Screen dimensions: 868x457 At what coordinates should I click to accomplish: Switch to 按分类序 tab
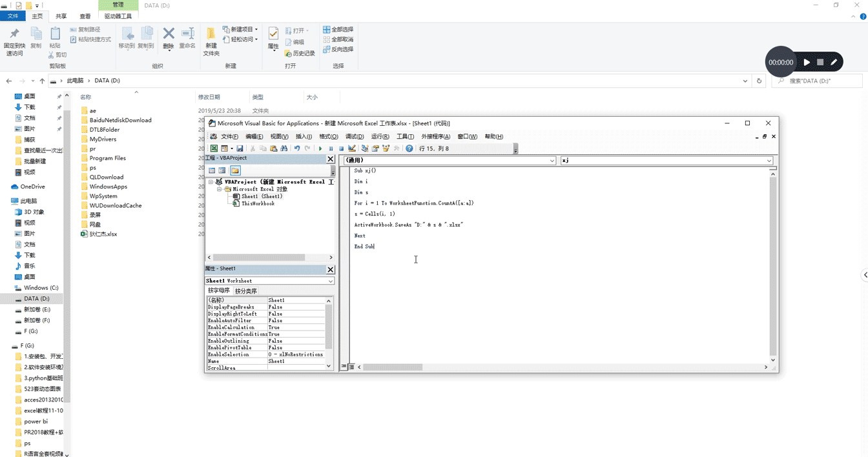click(245, 291)
